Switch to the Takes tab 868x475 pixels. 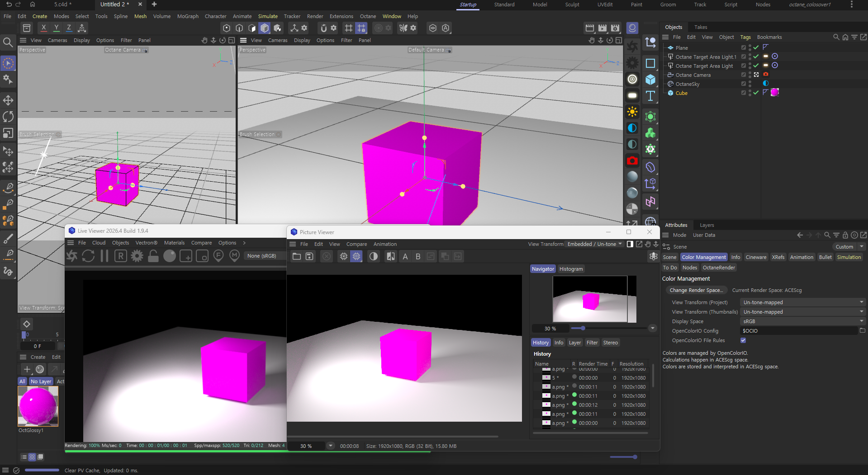tap(701, 27)
